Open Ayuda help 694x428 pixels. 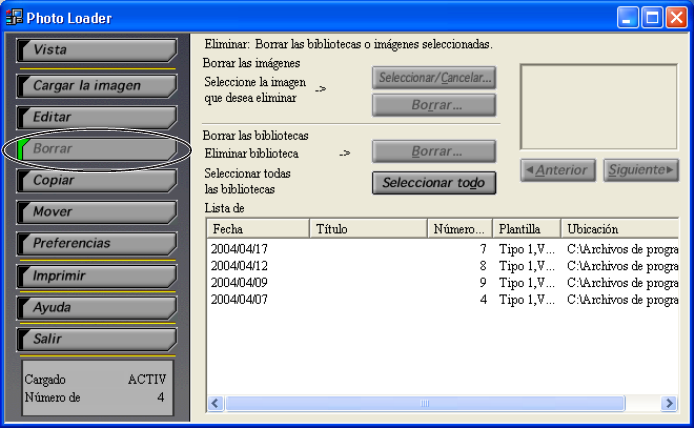click(x=96, y=307)
